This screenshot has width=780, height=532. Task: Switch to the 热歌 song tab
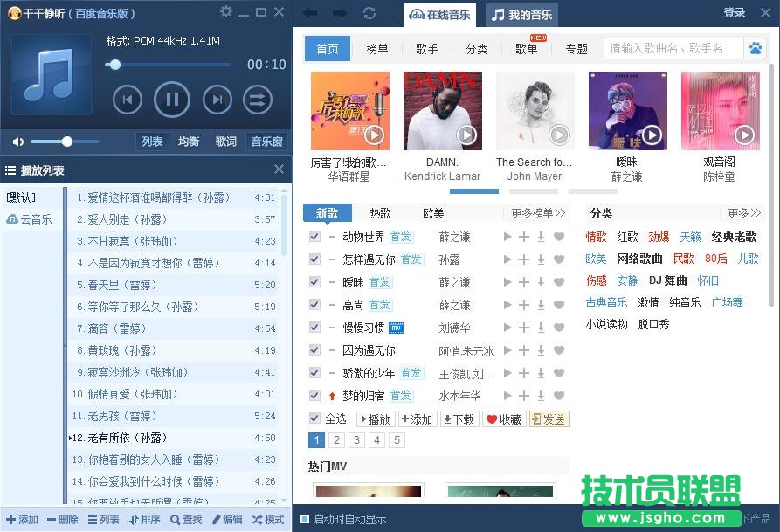[380, 213]
